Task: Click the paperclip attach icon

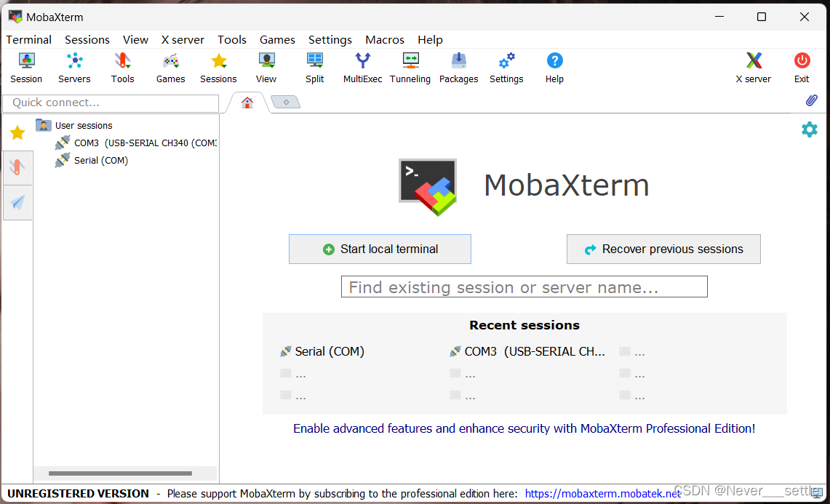Action: click(x=812, y=100)
